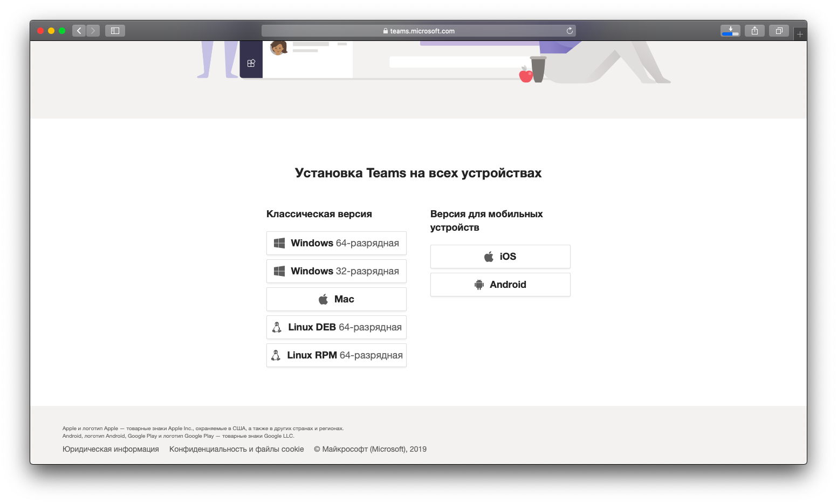Click the © Майкрософт (Microsoft), 2019 text
This screenshot has height=504, width=837.
point(371,449)
